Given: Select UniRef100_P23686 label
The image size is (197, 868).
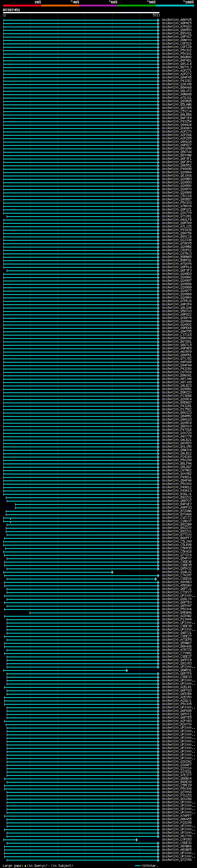Looking at the screenshot, I should click(x=177, y=396).
